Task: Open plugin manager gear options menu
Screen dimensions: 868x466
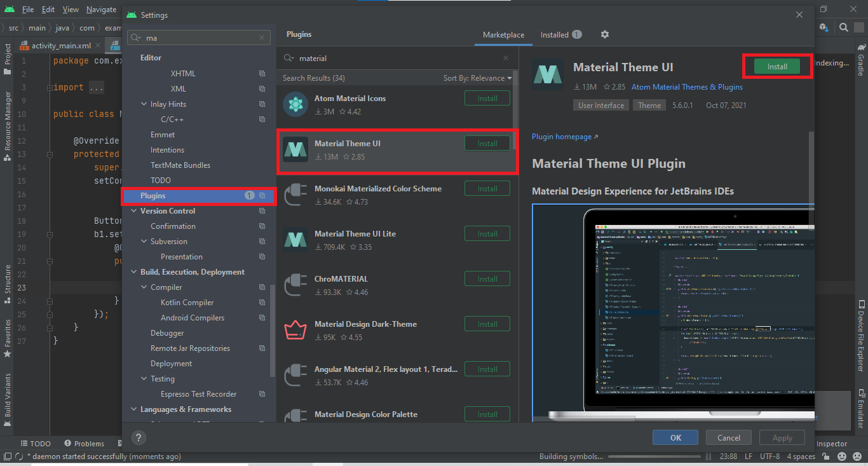Action: coord(604,34)
